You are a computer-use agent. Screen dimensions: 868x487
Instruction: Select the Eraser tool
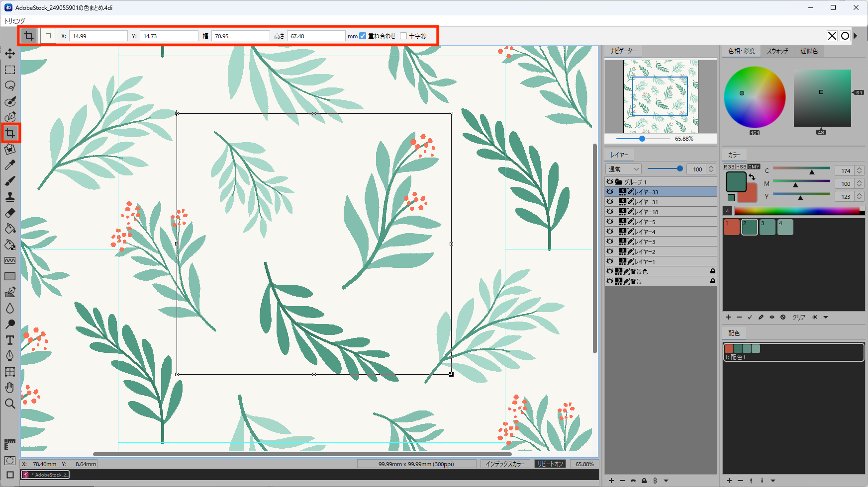tap(10, 213)
